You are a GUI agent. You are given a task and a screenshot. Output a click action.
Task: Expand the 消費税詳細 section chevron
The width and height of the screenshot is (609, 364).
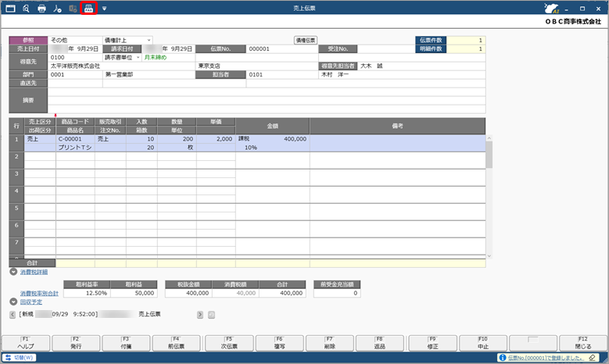click(13, 272)
